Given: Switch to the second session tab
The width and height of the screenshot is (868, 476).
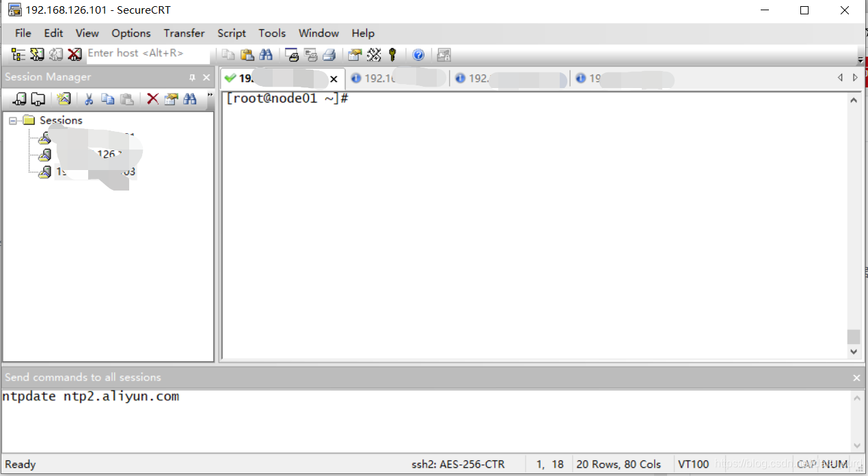Looking at the screenshot, I should pos(396,79).
